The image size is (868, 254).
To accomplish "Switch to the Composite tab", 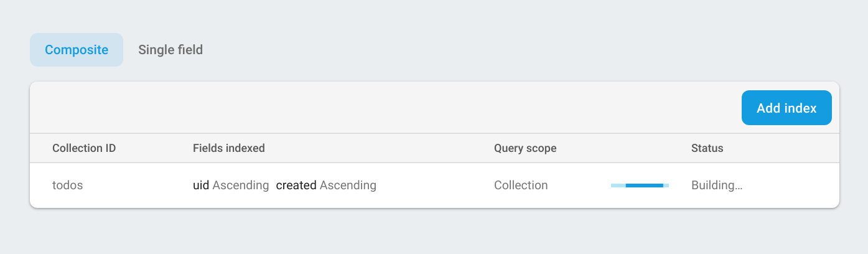I will tap(77, 50).
